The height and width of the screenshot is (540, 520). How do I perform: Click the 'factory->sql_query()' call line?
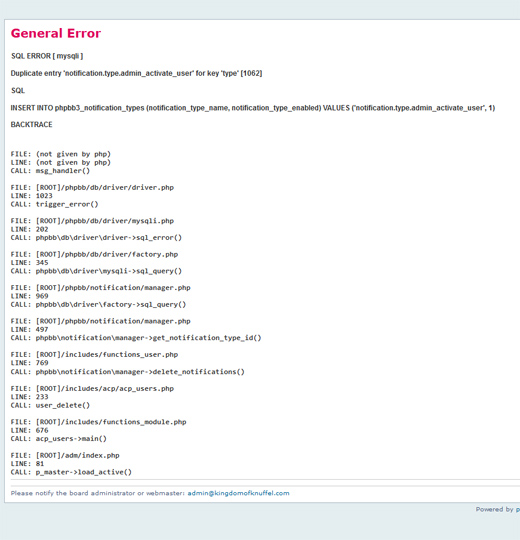(x=98, y=304)
